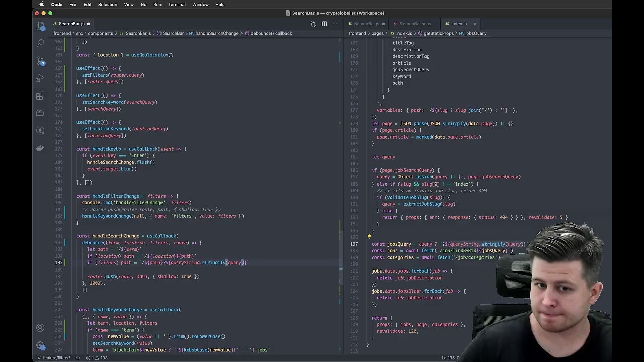Click 'SearchBar.js' breadcrumb in left editor

point(138,33)
